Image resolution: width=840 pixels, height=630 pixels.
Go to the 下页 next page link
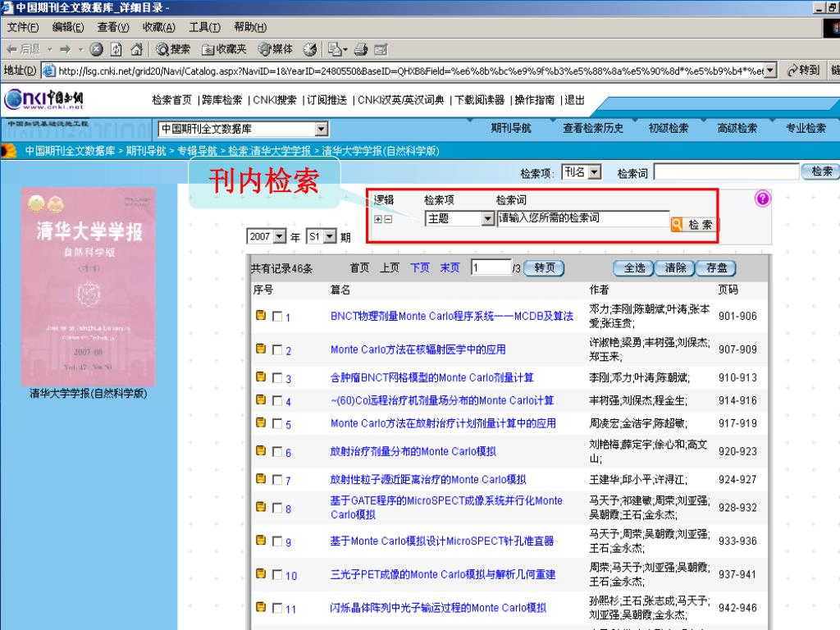coord(420,267)
